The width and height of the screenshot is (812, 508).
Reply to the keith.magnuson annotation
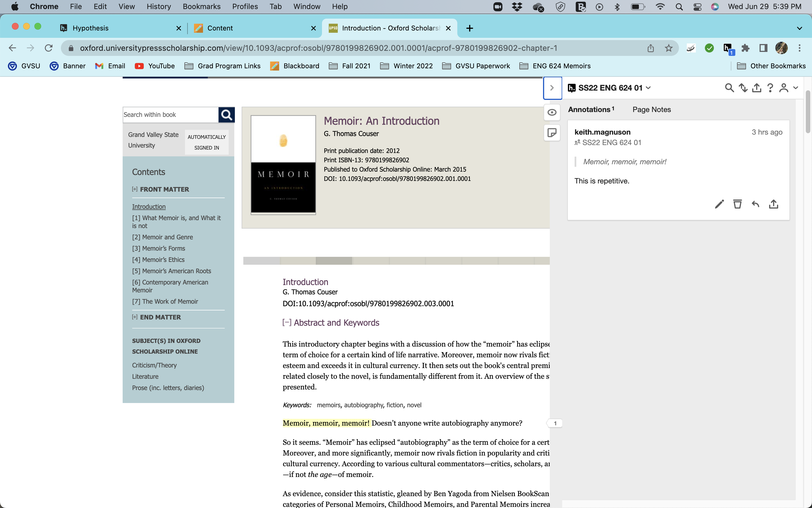[755, 204]
